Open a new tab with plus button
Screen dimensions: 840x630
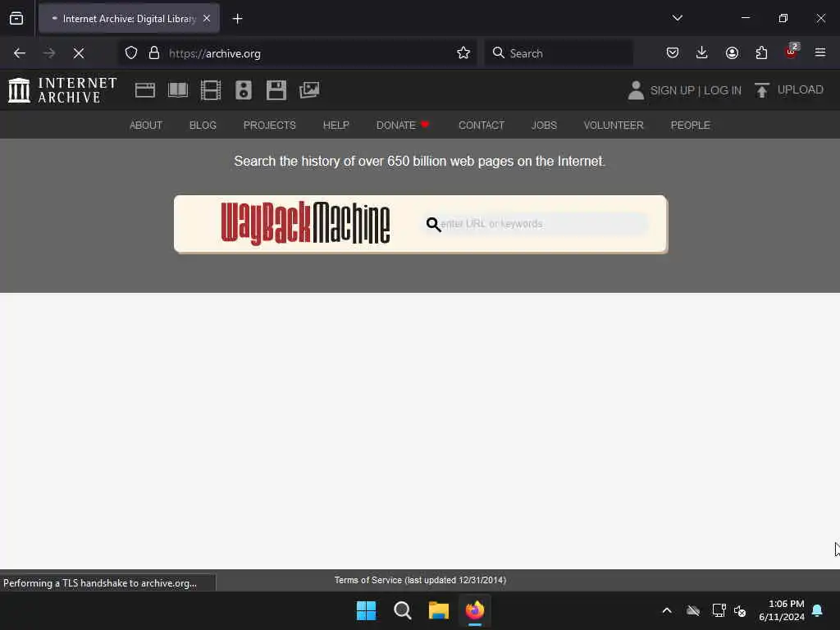[237, 19]
